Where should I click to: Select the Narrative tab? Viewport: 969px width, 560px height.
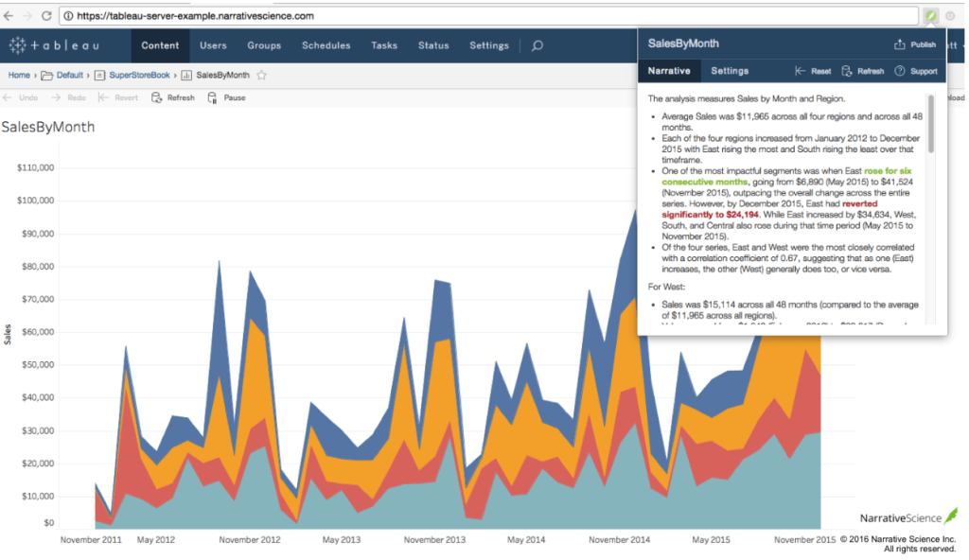[x=669, y=71]
